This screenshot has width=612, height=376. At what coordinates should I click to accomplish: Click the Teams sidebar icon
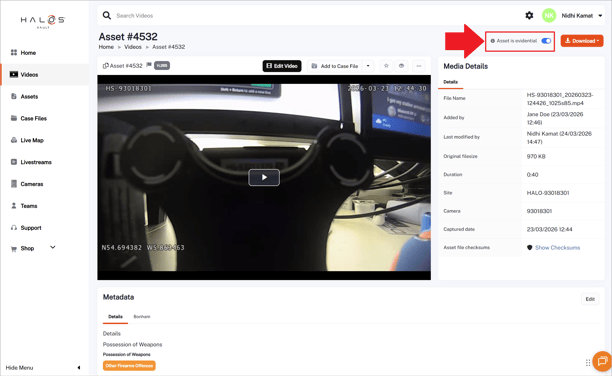click(14, 206)
